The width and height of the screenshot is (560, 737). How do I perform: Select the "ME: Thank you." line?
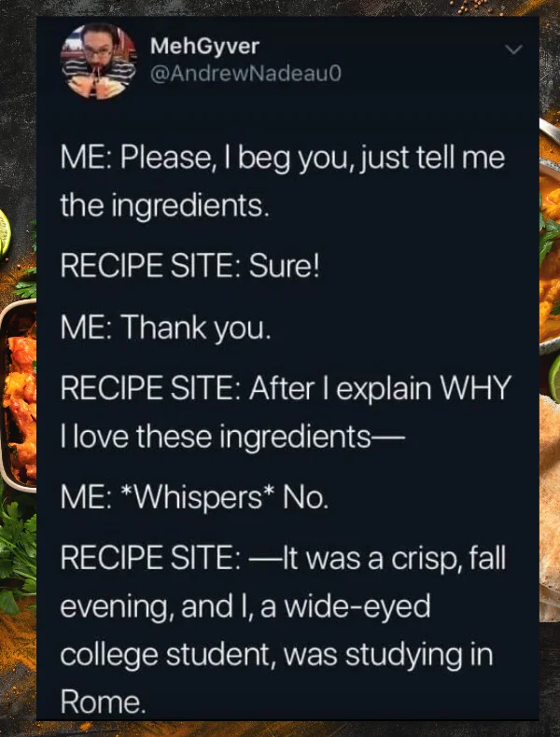(x=165, y=327)
